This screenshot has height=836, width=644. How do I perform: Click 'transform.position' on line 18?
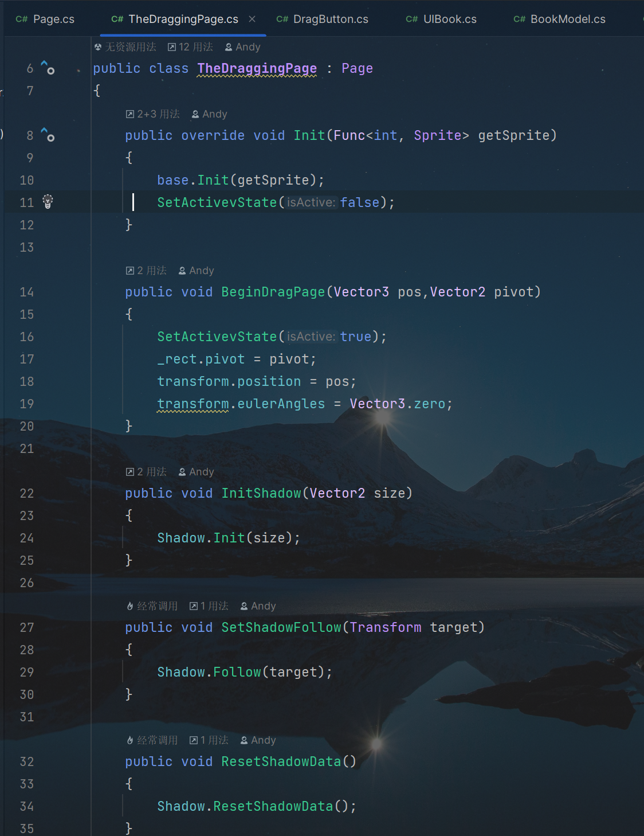[229, 381]
